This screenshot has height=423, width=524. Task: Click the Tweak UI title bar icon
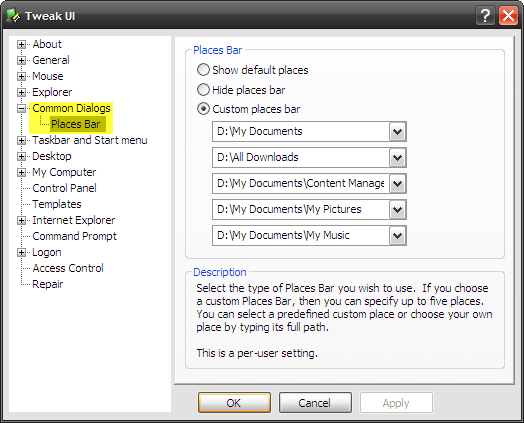point(13,16)
